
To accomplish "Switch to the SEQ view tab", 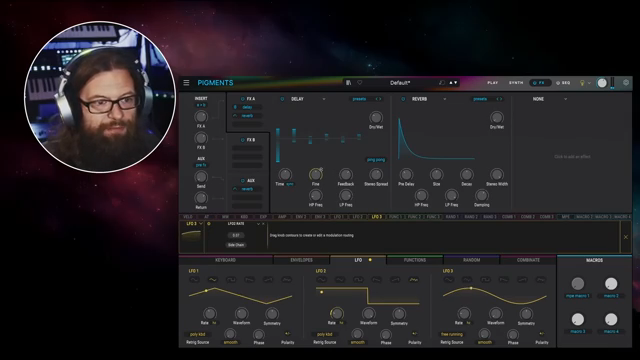I will (x=563, y=83).
